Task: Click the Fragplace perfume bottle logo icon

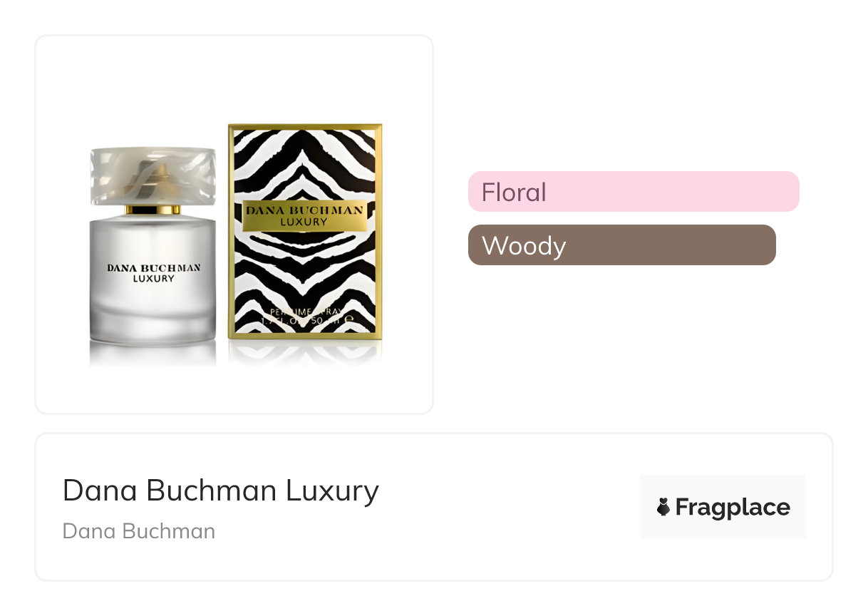Action: [663, 508]
